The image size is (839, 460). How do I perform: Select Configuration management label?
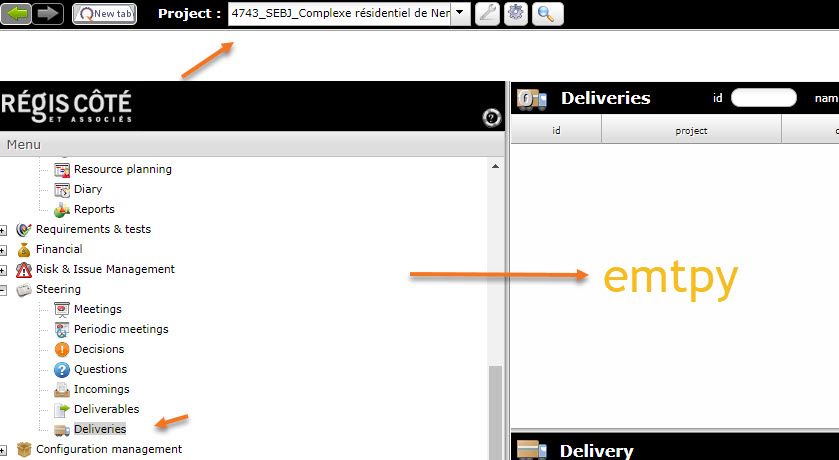(x=109, y=449)
